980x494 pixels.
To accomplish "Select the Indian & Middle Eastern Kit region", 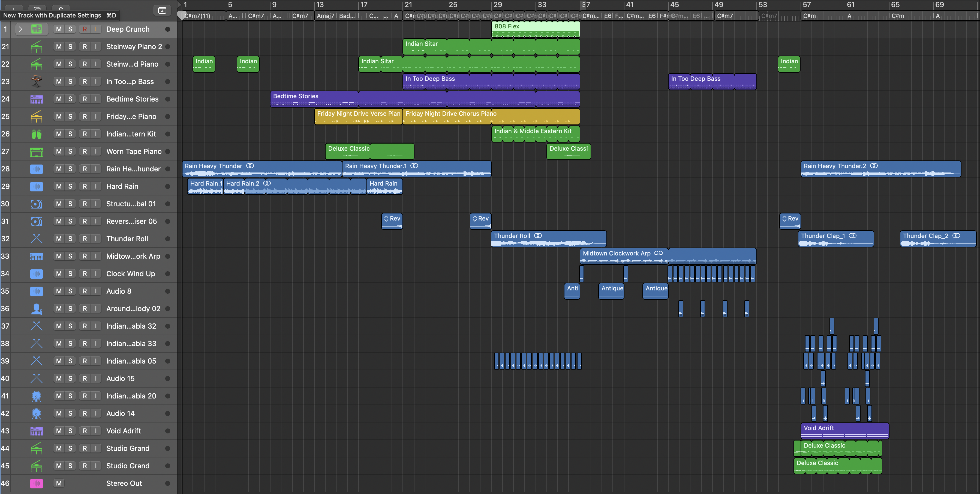I will pyautogui.click(x=536, y=134).
